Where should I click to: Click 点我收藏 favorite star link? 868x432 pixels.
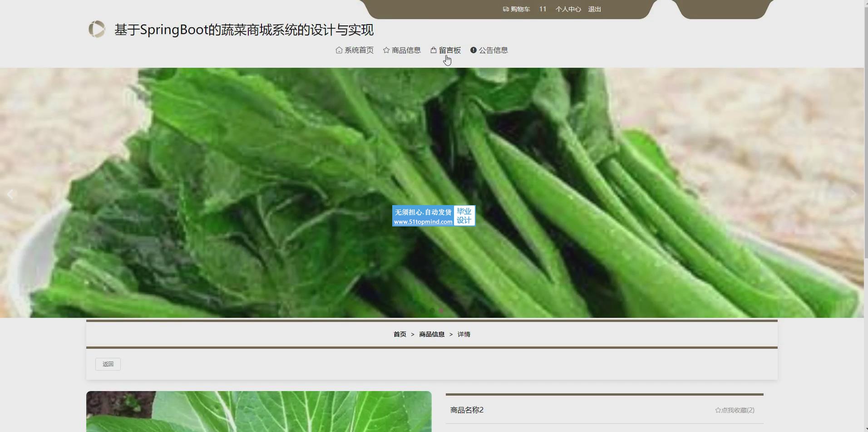[x=735, y=410]
